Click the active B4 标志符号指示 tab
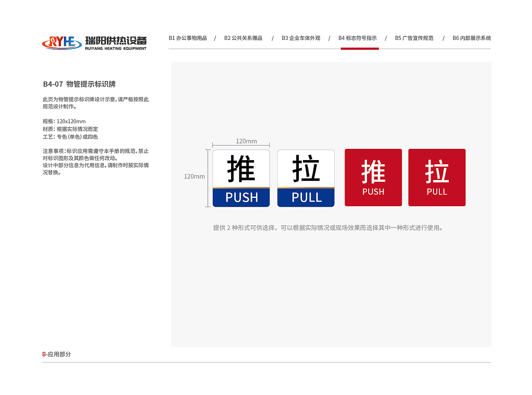This screenshot has width=532, height=395. pos(358,38)
